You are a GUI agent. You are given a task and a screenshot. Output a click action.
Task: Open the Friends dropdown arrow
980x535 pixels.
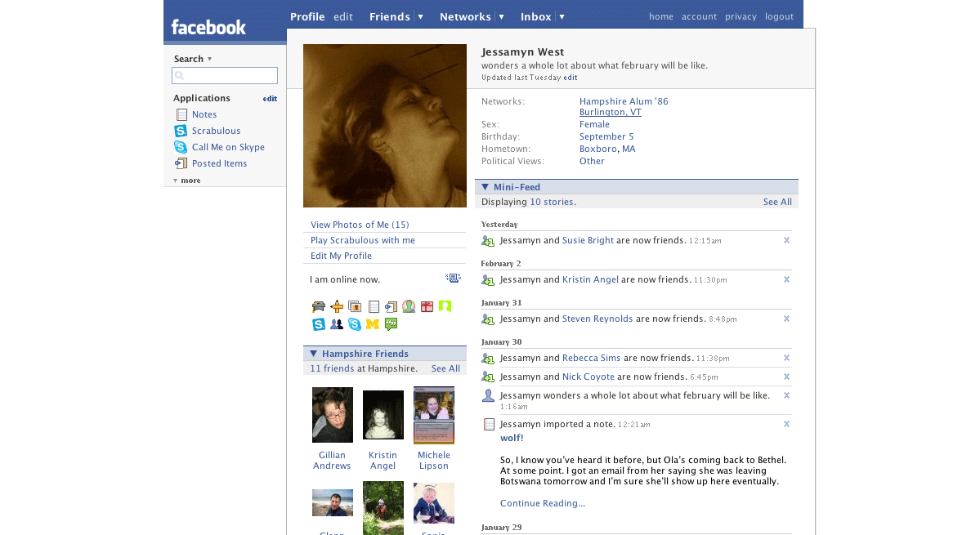[x=421, y=17]
